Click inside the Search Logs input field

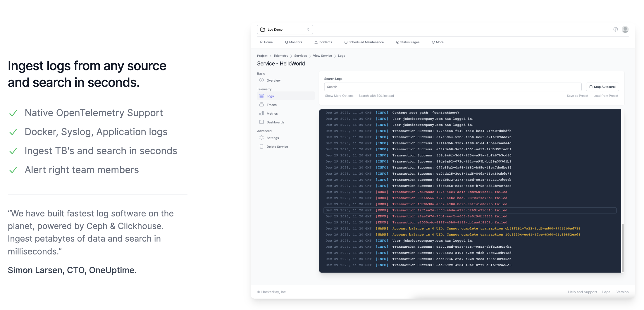453,87
